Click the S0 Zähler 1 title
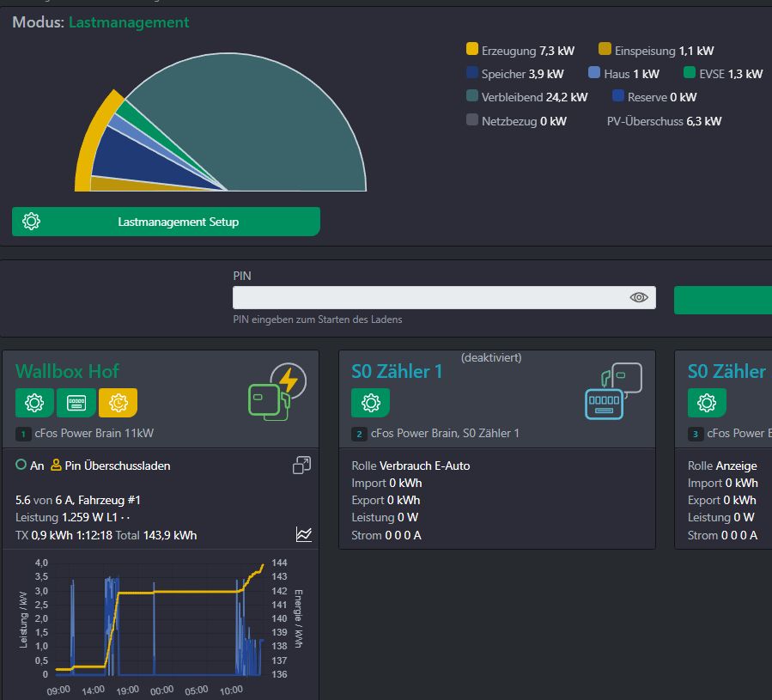The width and height of the screenshot is (772, 700). 397,371
